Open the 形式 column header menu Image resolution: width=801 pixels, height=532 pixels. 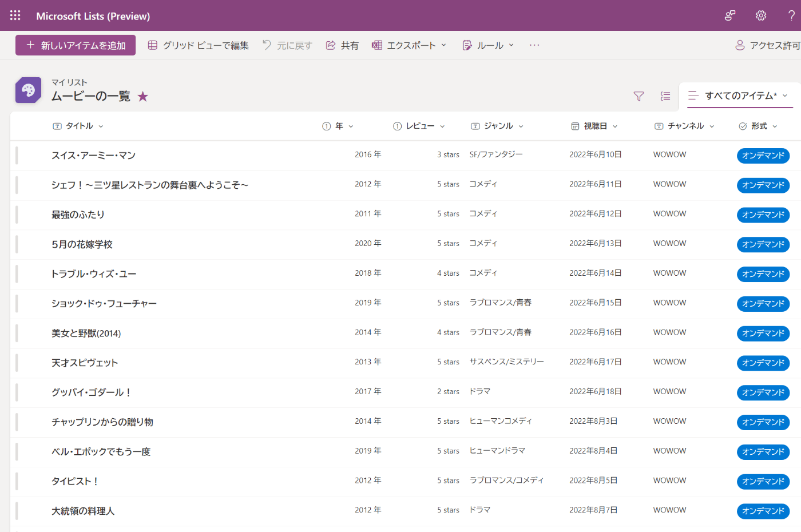[x=758, y=126]
